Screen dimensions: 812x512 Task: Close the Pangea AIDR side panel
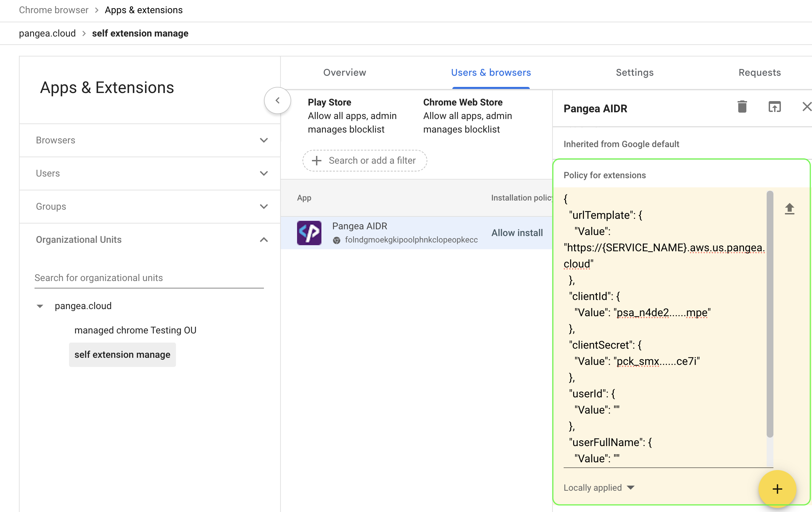pyautogui.click(x=807, y=107)
